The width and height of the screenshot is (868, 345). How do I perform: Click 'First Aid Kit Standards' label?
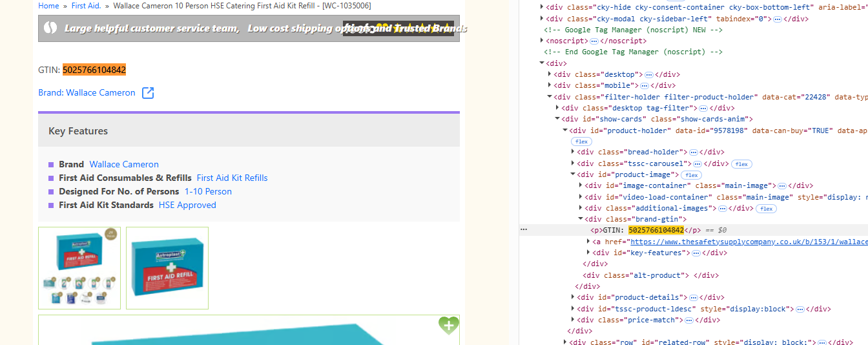click(x=106, y=205)
